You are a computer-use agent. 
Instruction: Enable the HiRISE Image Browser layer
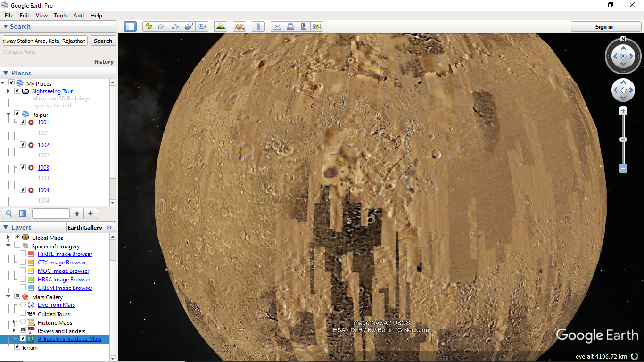23,254
